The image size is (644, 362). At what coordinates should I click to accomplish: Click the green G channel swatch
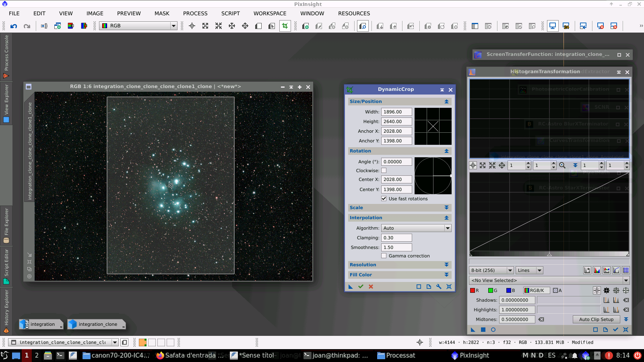coord(491,290)
